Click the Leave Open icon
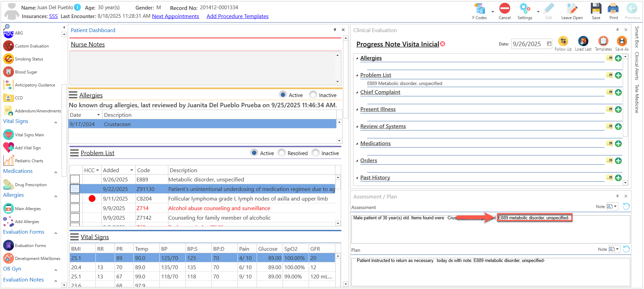The image size is (644, 289). 572,8
